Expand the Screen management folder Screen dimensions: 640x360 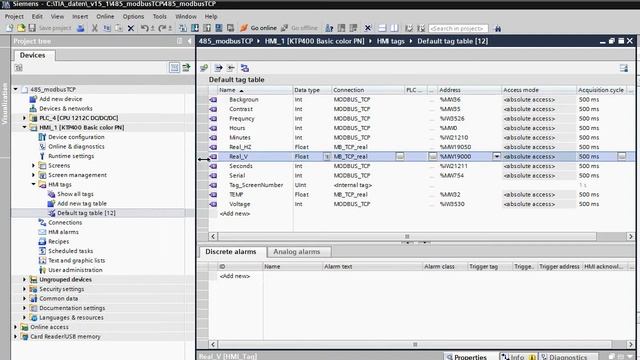point(33,175)
